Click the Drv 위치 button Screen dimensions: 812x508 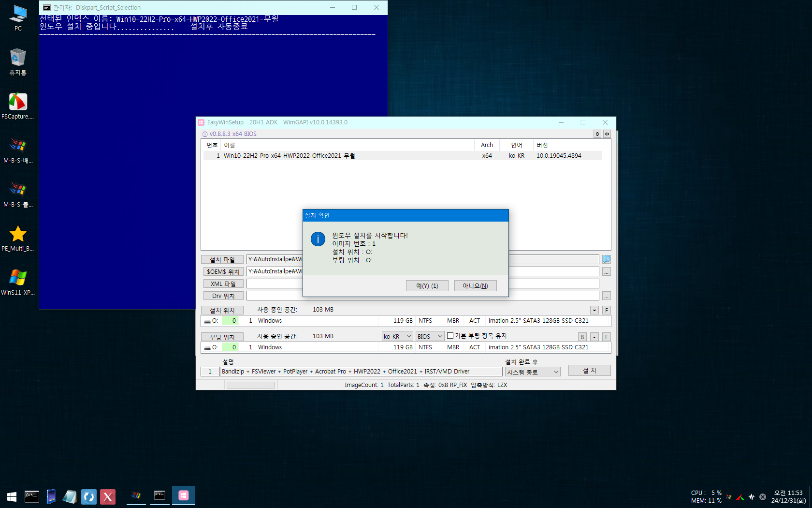(222, 296)
